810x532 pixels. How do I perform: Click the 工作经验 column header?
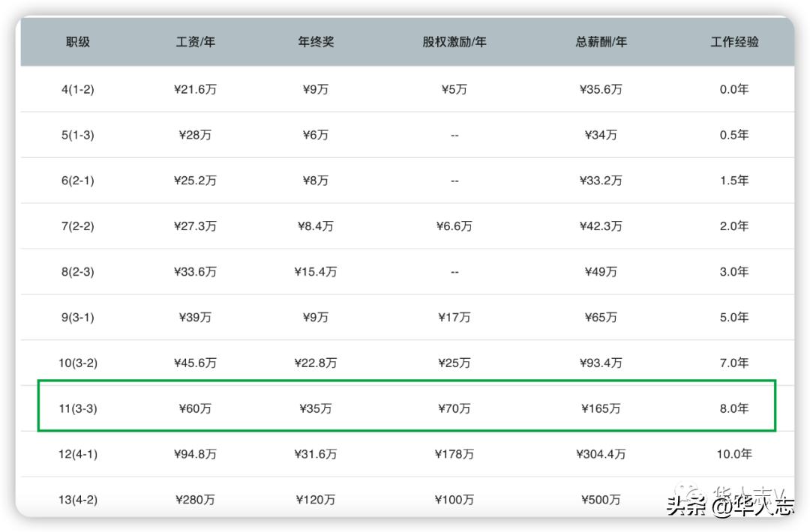point(733,43)
